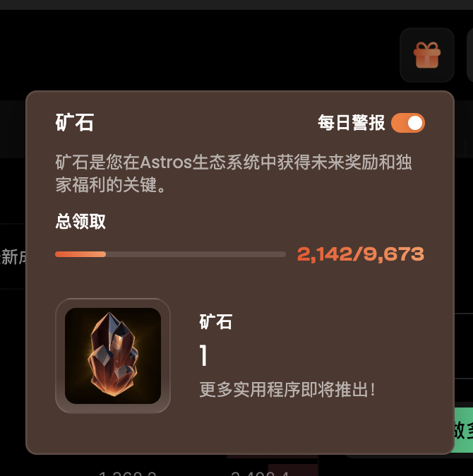Click the 矿石 popup title heading
The height and width of the screenshot is (476, 473).
coord(75,123)
